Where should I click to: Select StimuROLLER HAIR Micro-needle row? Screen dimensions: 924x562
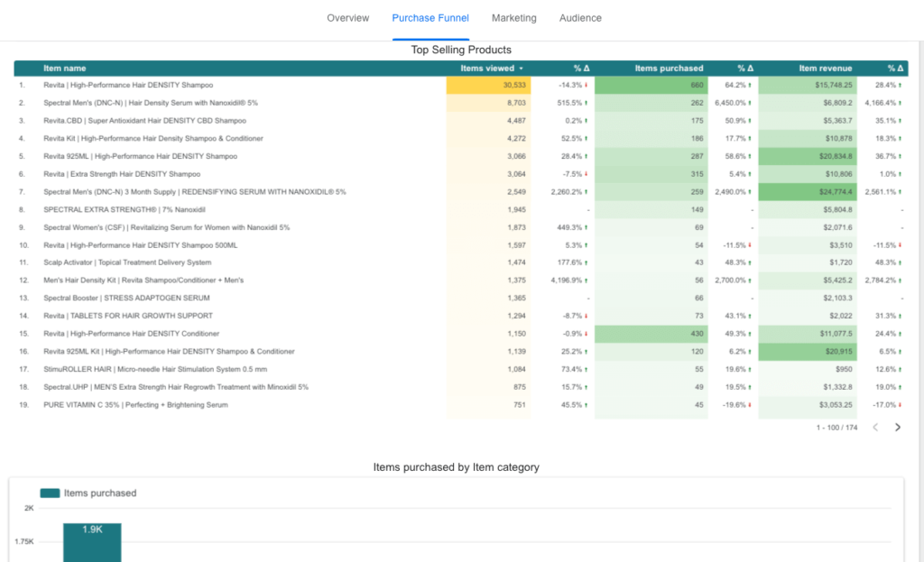coord(461,369)
